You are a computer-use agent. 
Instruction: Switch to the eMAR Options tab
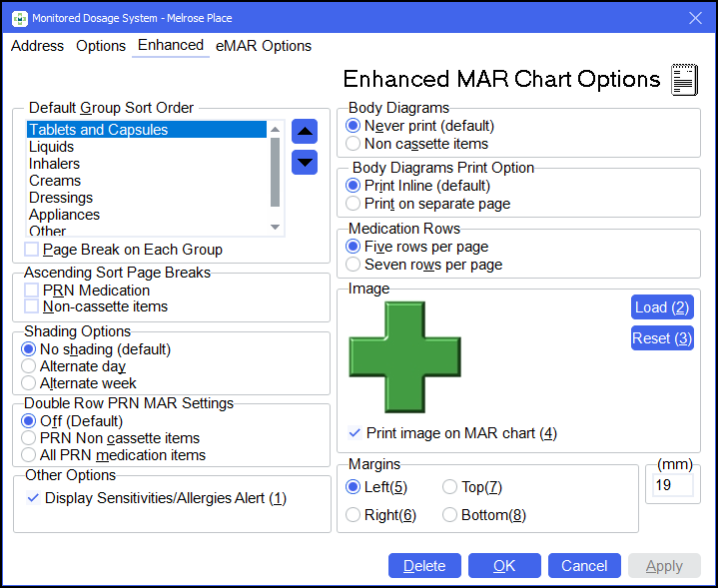[x=264, y=46]
